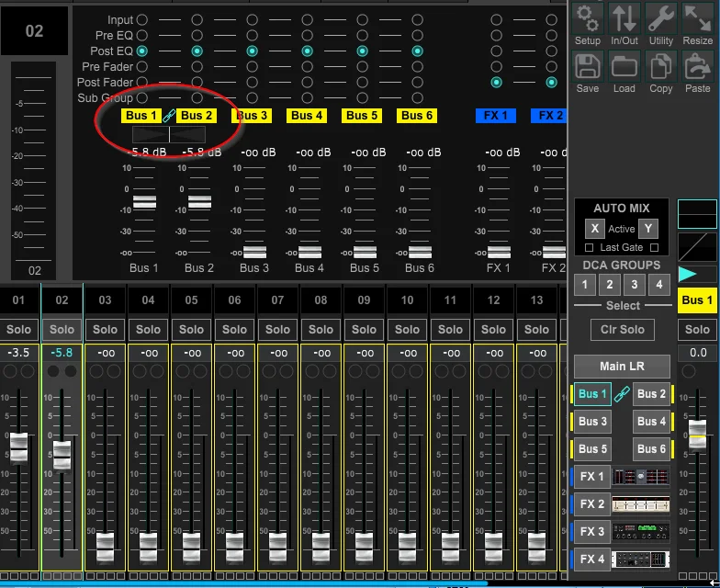Open the FX 1 effect rack thumbnail

coord(641,477)
